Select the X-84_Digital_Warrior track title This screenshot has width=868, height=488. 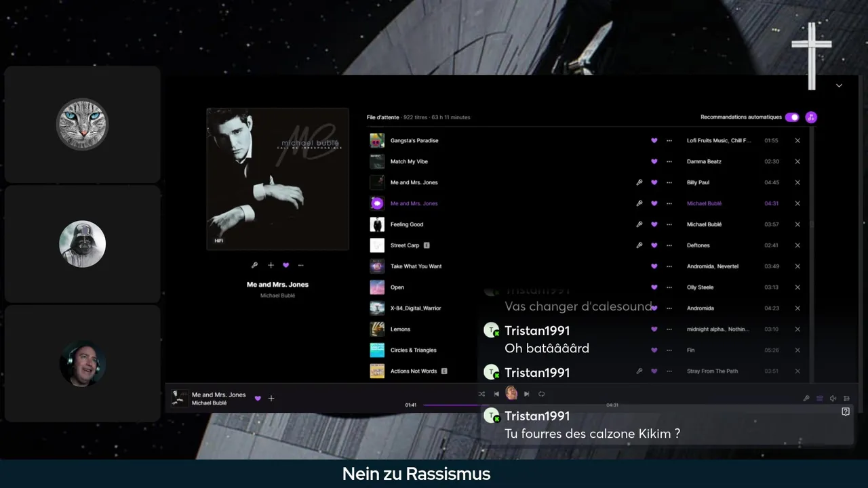click(416, 308)
